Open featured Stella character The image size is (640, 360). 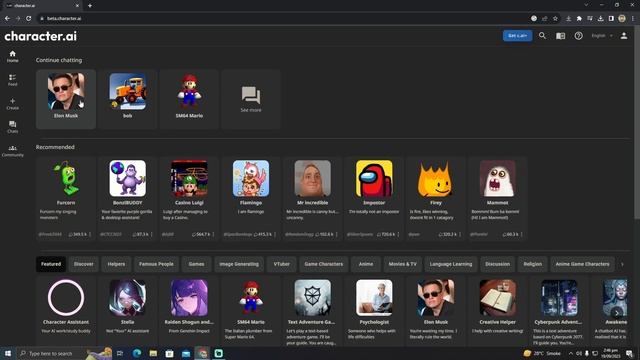[127, 312]
